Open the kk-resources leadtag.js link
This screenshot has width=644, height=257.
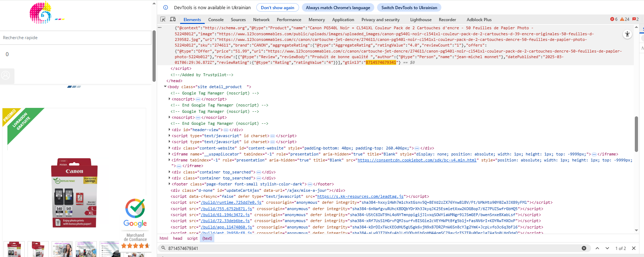click(x=360, y=196)
